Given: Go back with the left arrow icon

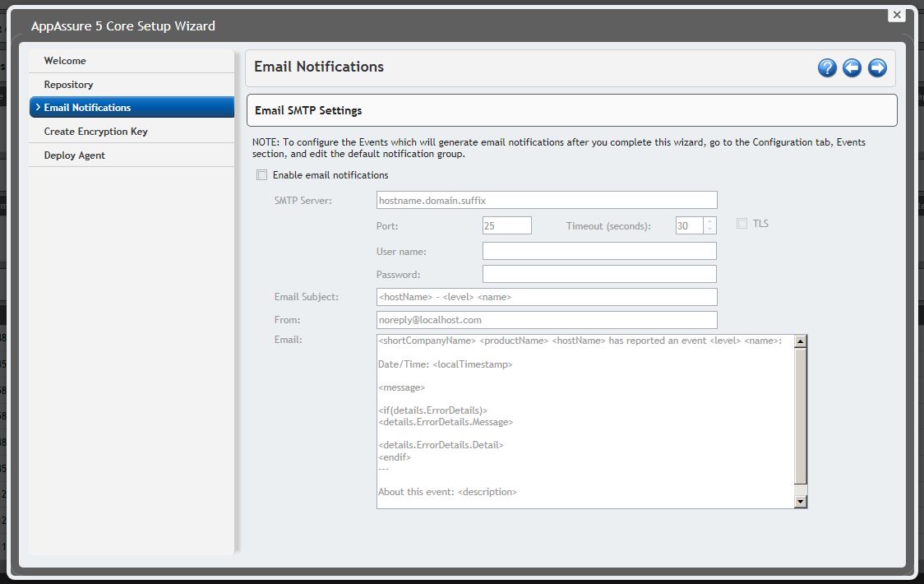Looking at the screenshot, I should [x=852, y=68].
